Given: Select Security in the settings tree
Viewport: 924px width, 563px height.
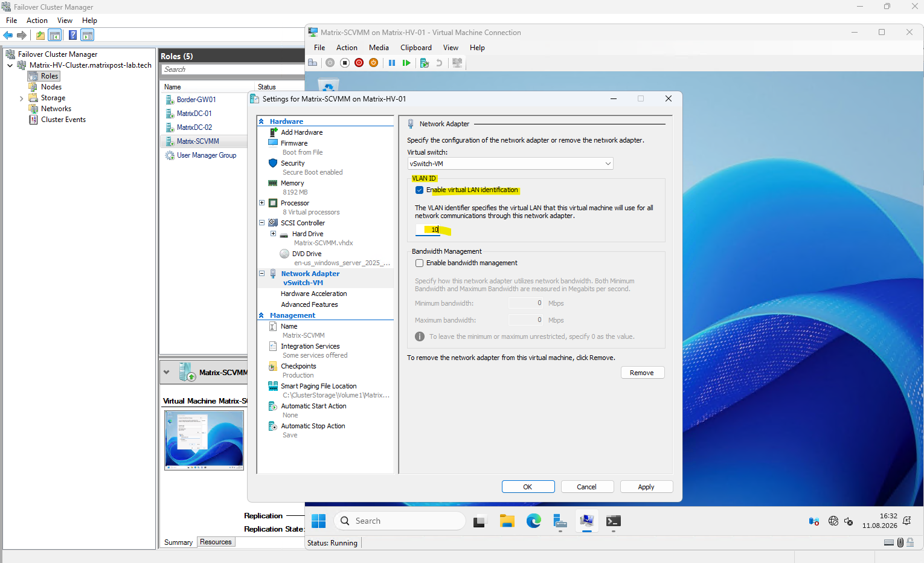Looking at the screenshot, I should pyautogui.click(x=292, y=163).
